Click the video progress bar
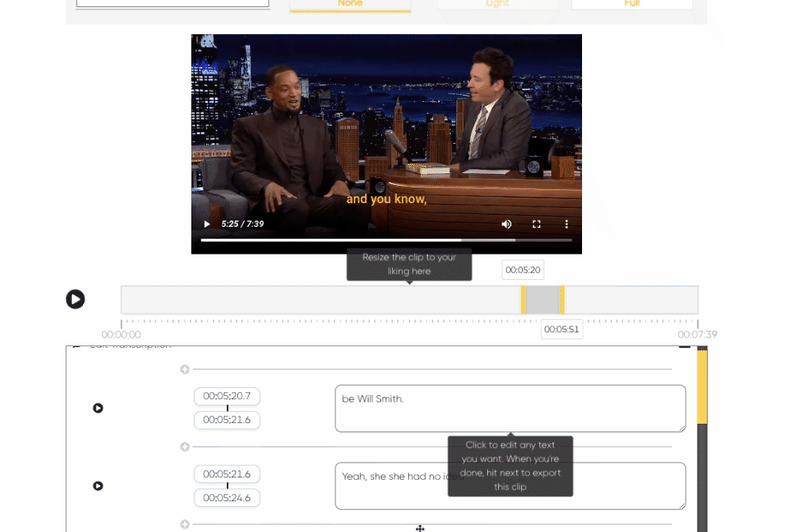 click(x=386, y=240)
